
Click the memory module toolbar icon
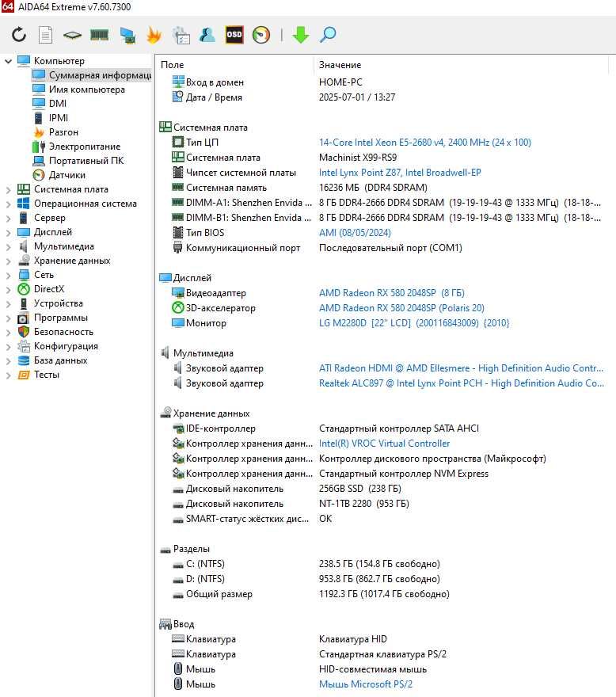click(99, 35)
